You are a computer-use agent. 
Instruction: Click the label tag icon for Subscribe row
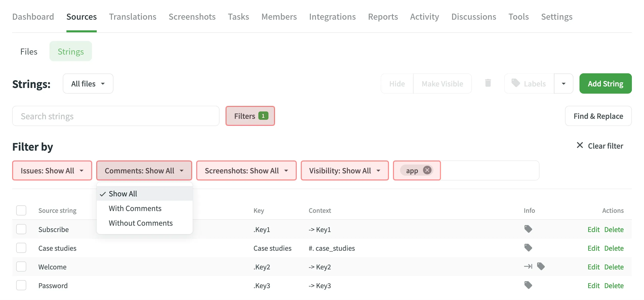pyautogui.click(x=528, y=229)
